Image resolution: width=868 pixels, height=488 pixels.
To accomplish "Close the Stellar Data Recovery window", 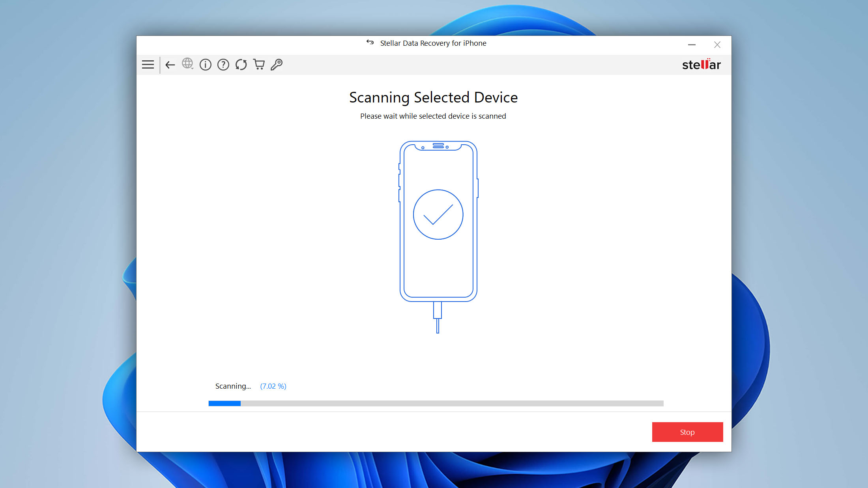I will pyautogui.click(x=717, y=45).
